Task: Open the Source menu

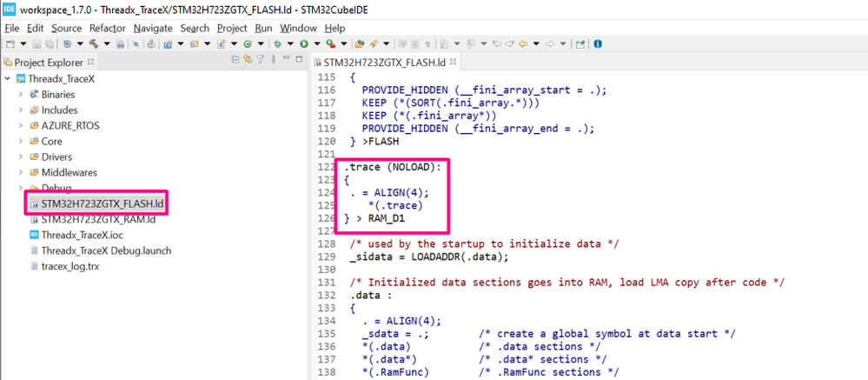Action: [66, 28]
